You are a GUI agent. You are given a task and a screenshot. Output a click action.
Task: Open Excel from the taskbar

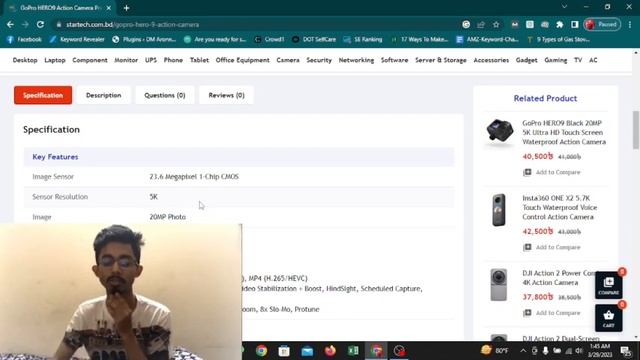point(353,351)
